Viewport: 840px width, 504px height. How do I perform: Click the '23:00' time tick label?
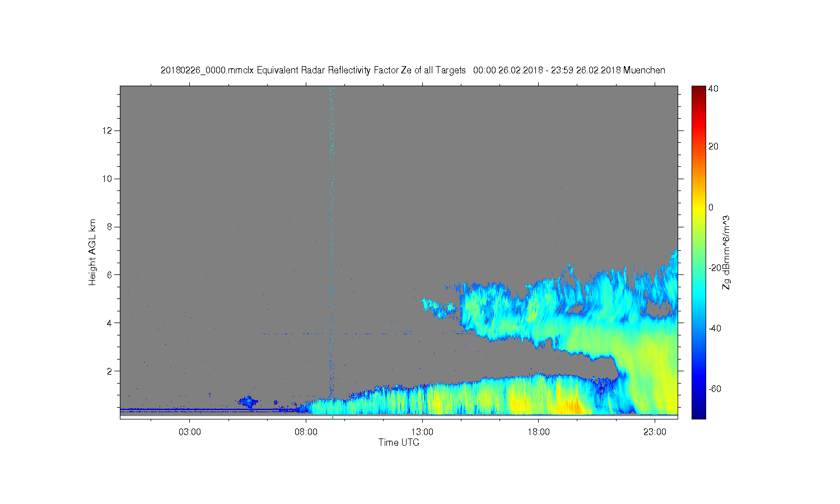click(x=655, y=432)
